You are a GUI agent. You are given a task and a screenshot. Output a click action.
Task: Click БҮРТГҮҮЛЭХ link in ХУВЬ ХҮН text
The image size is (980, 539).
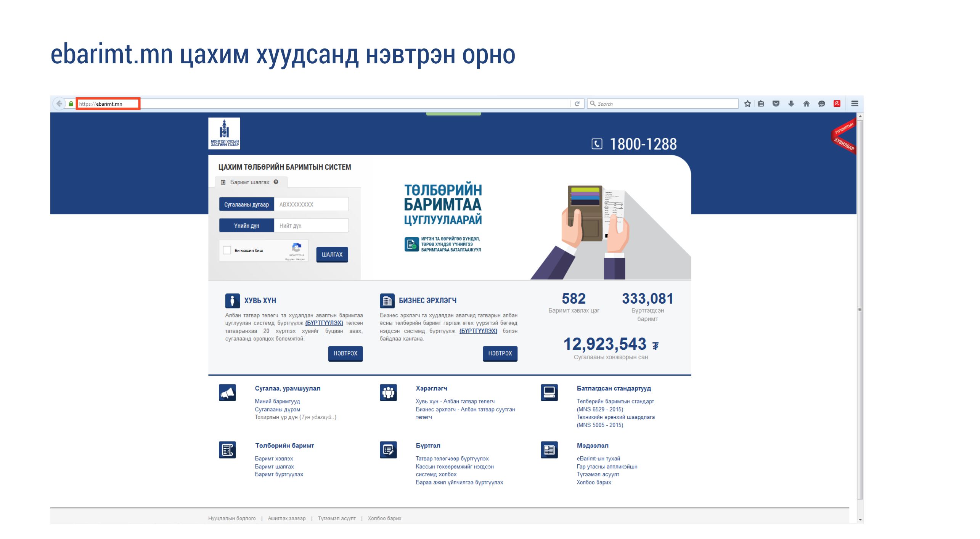click(x=324, y=323)
